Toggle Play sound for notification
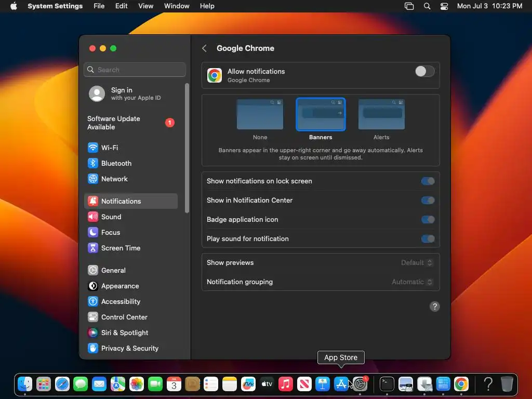This screenshot has width=532, height=399. (x=428, y=239)
